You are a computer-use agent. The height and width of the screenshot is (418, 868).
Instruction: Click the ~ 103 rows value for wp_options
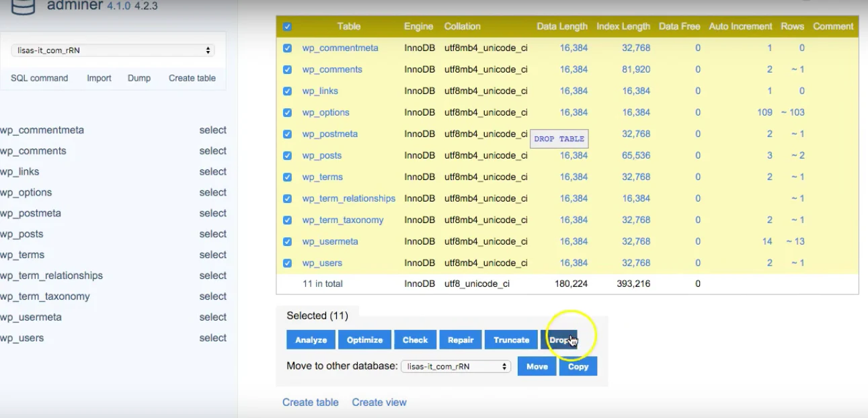click(793, 113)
